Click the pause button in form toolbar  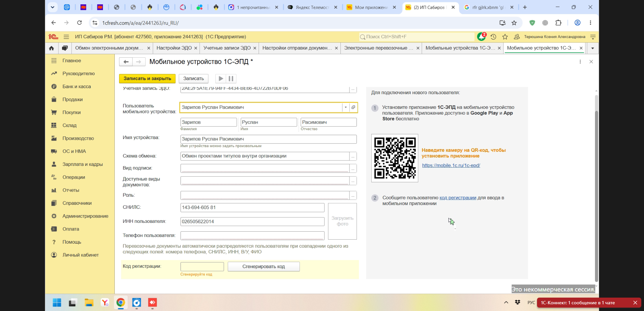click(231, 78)
